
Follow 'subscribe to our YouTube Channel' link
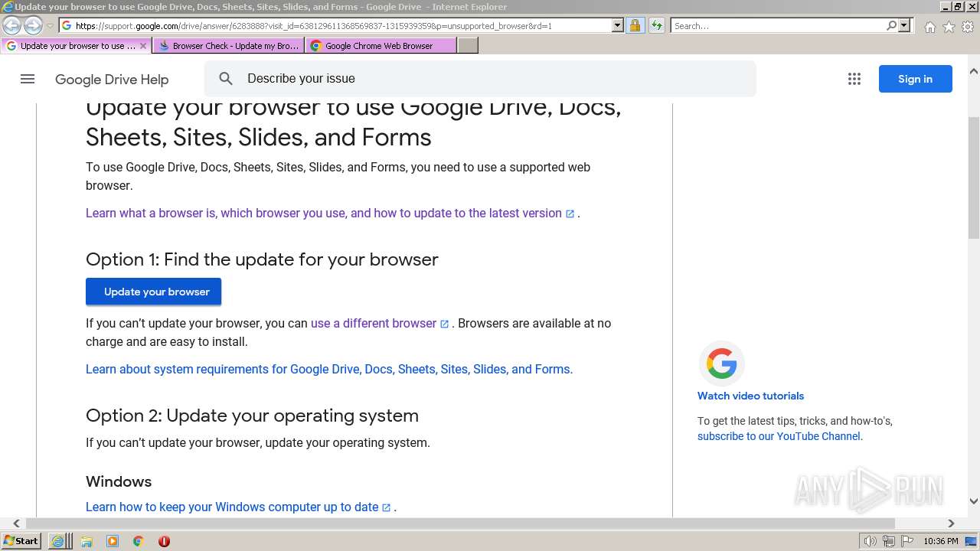tap(779, 436)
